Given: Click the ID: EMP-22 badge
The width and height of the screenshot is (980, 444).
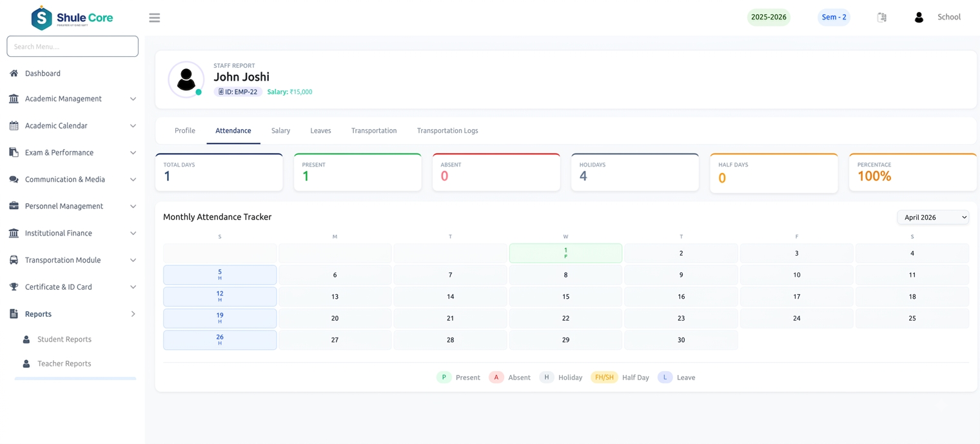Looking at the screenshot, I should point(237,92).
